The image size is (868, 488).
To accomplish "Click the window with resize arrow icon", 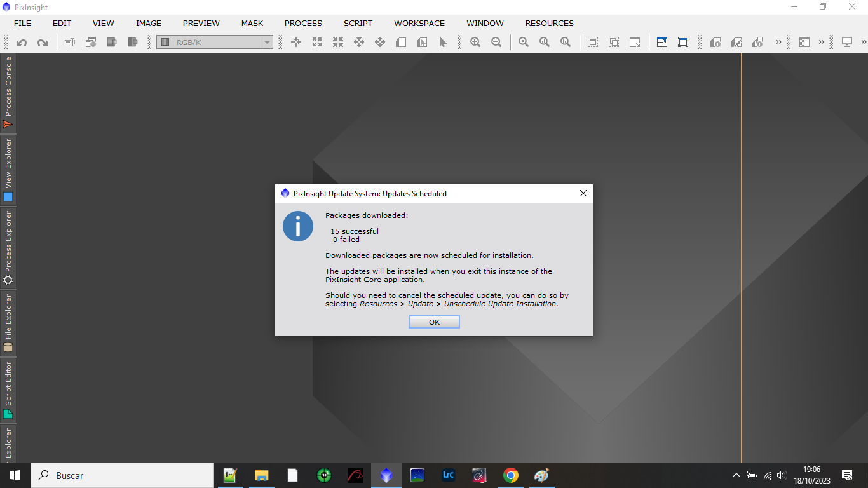I will (635, 43).
